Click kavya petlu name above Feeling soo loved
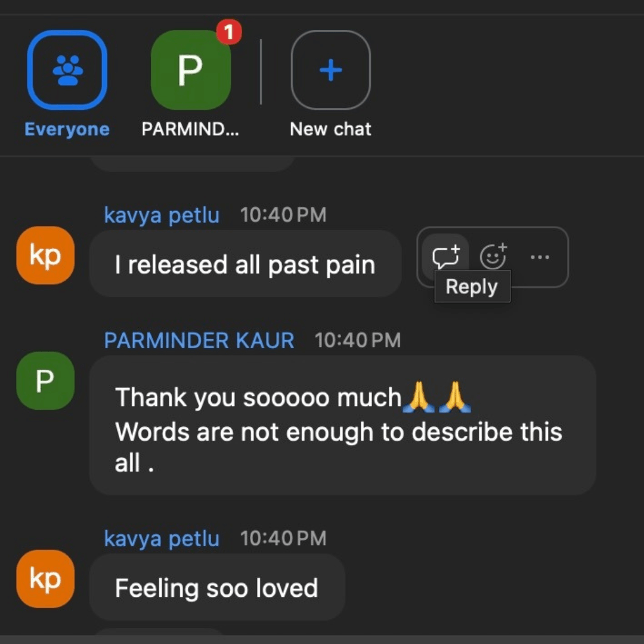The image size is (644, 644). coord(162,539)
